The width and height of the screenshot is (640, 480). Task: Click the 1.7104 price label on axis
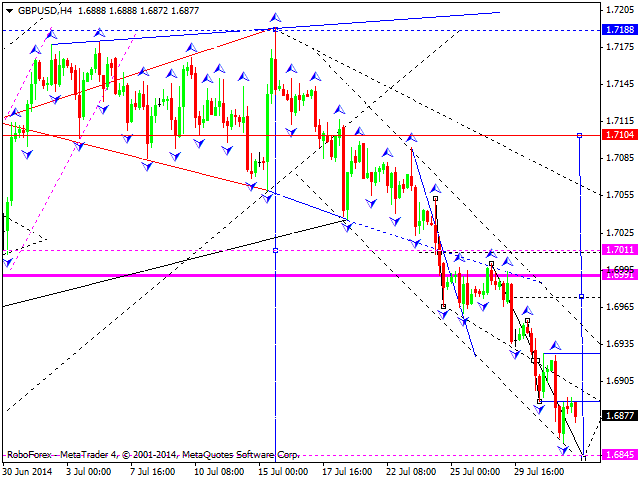[619, 135]
